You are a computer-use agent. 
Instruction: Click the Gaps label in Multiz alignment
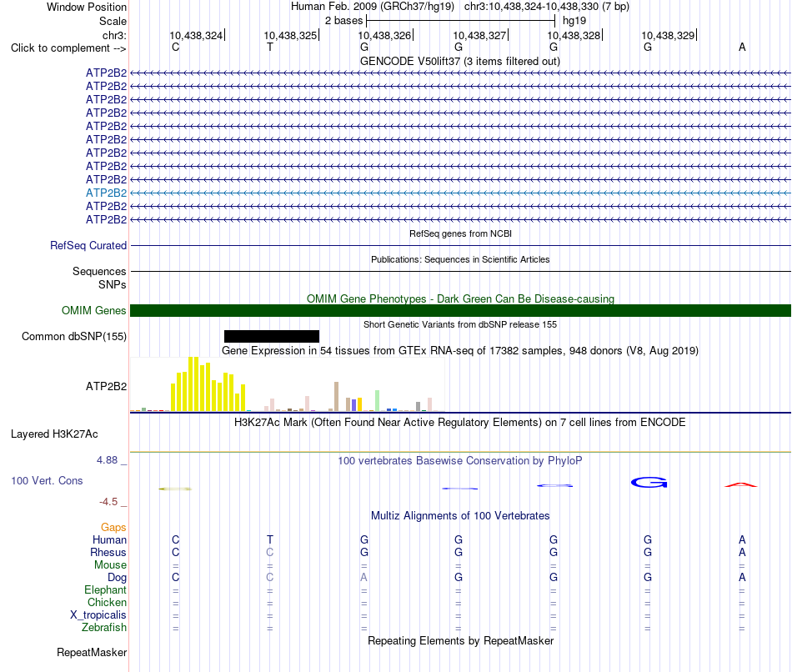113,528
